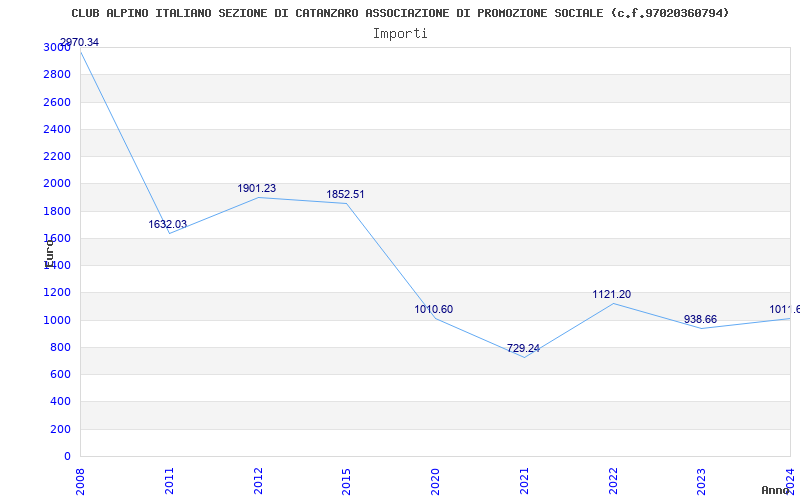Click the 'Importi' subtitle

tap(400, 34)
